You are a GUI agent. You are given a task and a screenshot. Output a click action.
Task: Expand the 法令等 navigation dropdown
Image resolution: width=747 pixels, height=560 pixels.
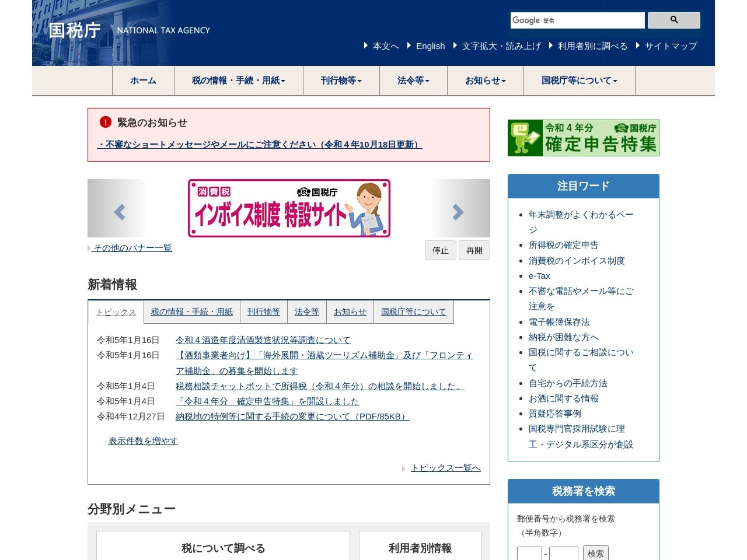click(x=413, y=80)
